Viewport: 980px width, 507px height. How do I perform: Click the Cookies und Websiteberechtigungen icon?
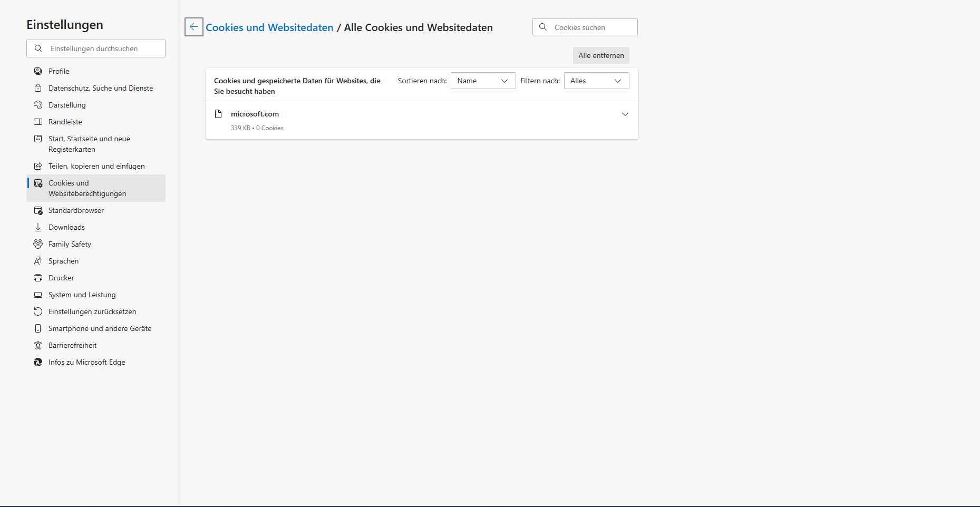tap(38, 183)
